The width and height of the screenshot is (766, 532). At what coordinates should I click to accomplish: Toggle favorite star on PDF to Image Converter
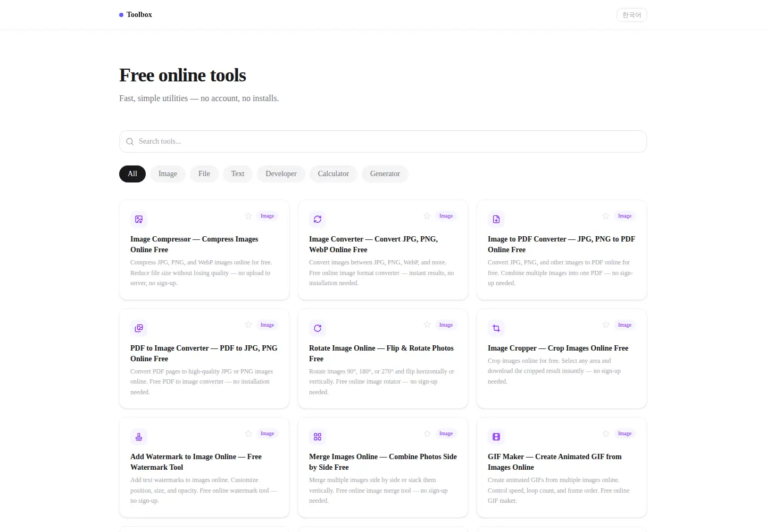point(248,325)
